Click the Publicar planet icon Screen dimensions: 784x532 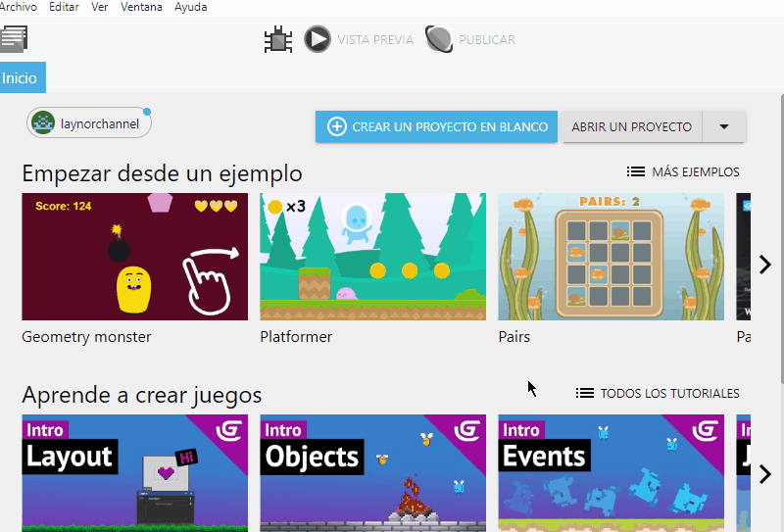[x=439, y=39]
